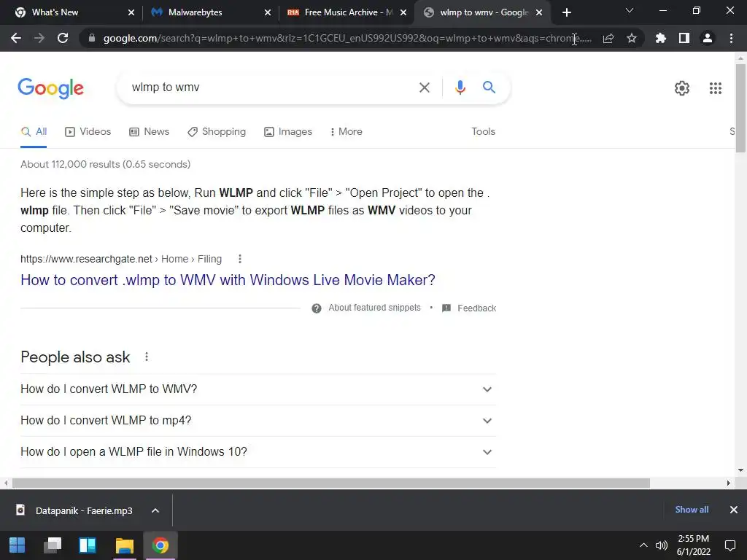747x560 pixels.
Task: Select the All search filter
Action: click(x=34, y=131)
